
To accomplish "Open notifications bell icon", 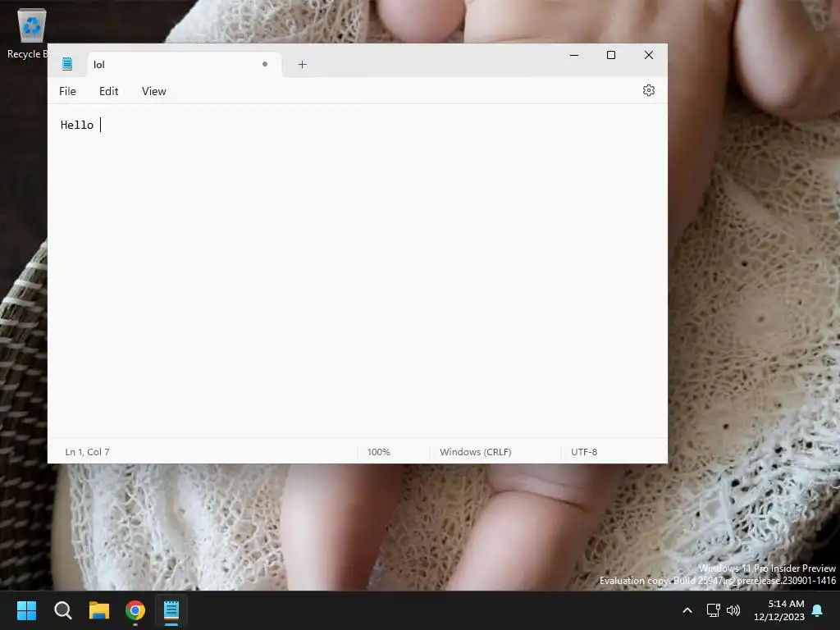I will 818,610.
